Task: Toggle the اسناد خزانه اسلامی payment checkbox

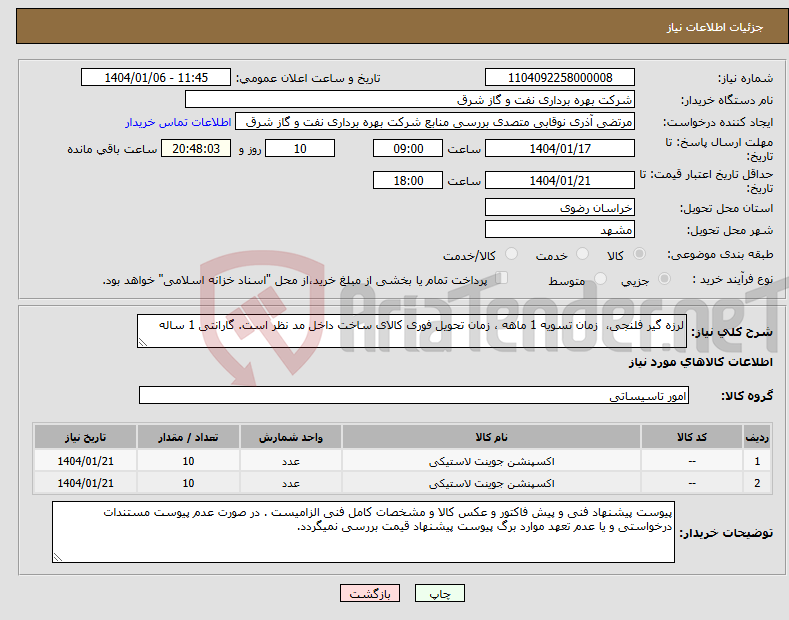Action: (x=502, y=277)
